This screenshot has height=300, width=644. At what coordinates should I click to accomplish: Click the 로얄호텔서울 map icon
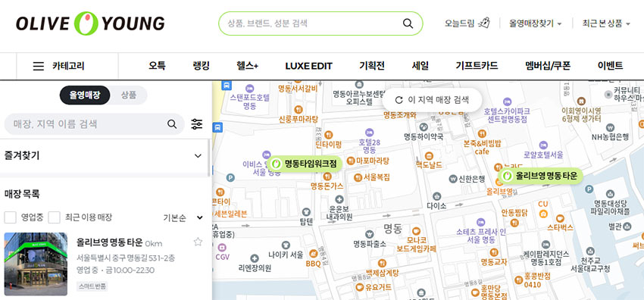point(543,145)
